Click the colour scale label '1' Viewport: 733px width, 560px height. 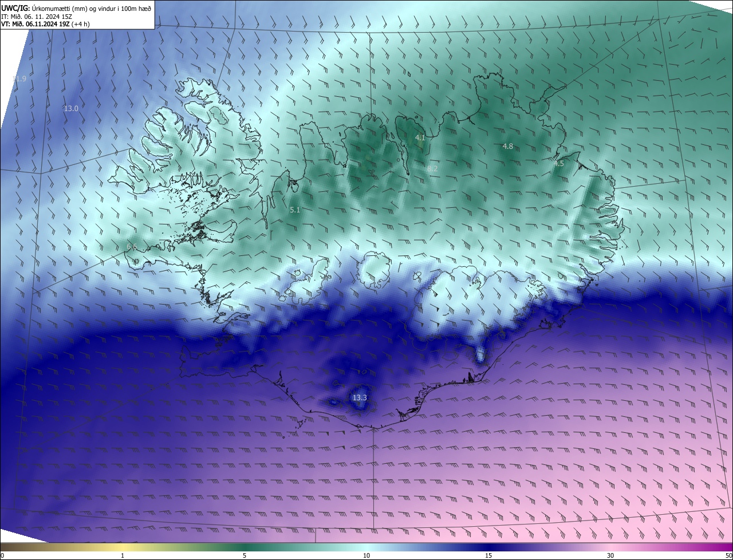[123, 555]
